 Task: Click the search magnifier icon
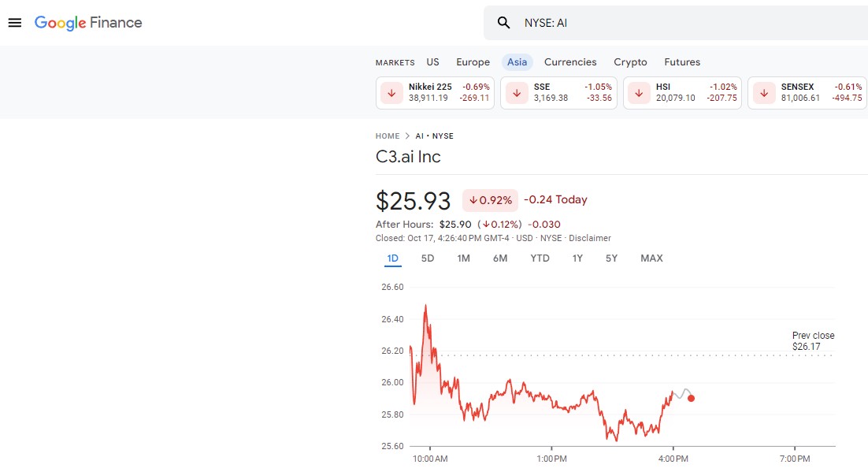point(503,23)
